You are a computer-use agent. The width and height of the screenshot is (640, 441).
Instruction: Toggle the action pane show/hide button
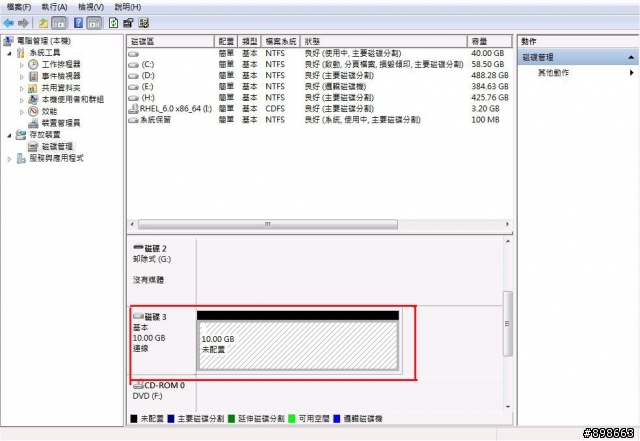94,23
